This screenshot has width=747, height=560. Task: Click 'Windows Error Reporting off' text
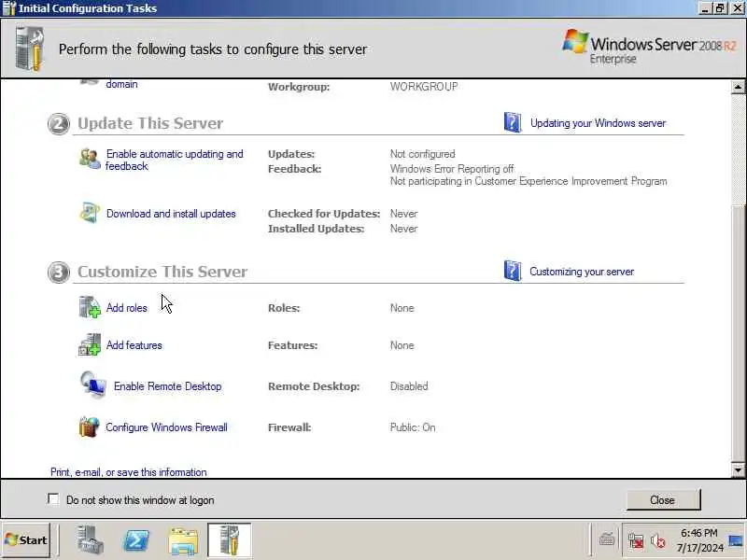[452, 169]
